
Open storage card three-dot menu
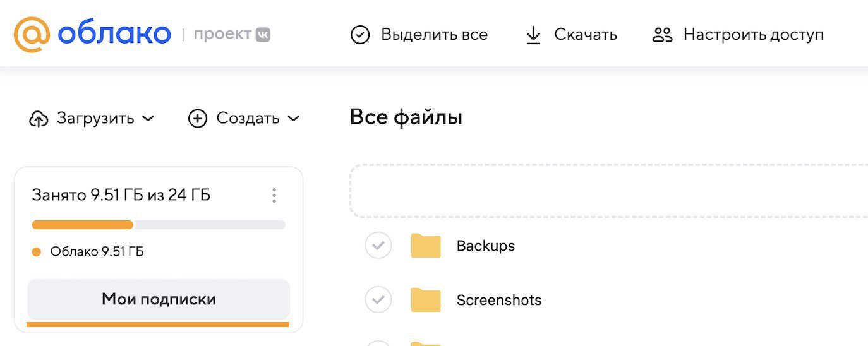[274, 196]
